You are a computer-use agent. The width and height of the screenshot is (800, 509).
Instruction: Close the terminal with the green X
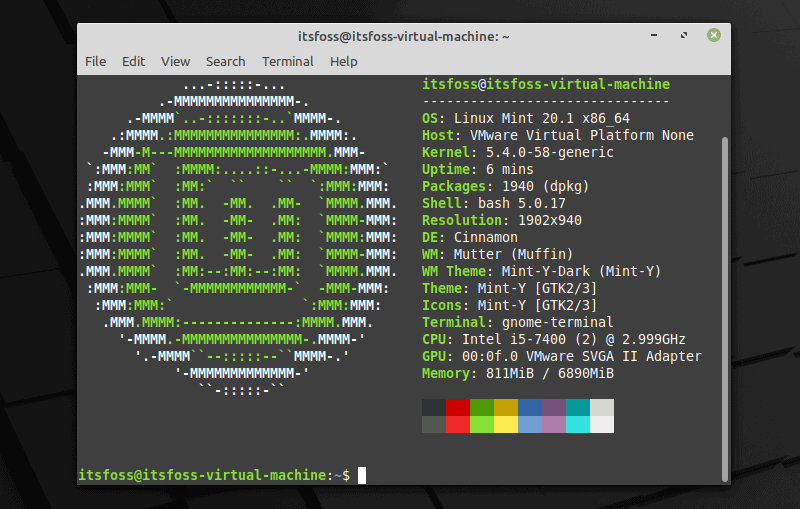point(714,35)
